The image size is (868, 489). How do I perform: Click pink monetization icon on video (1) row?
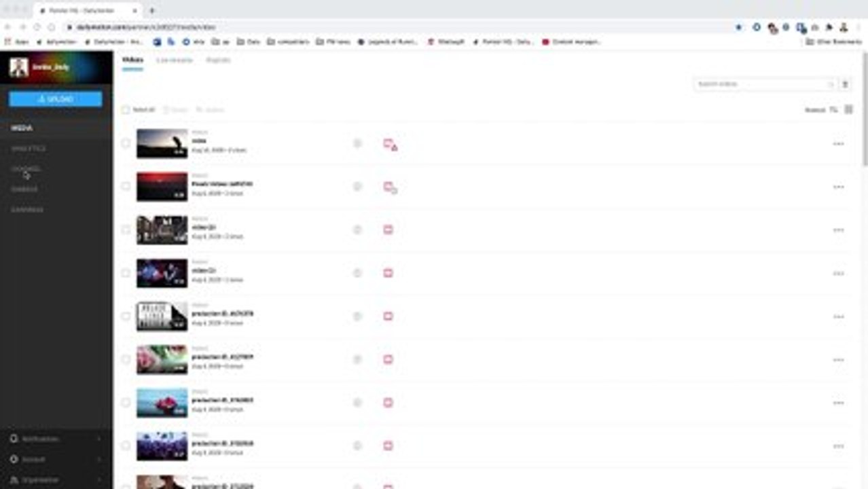[x=388, y=273]
